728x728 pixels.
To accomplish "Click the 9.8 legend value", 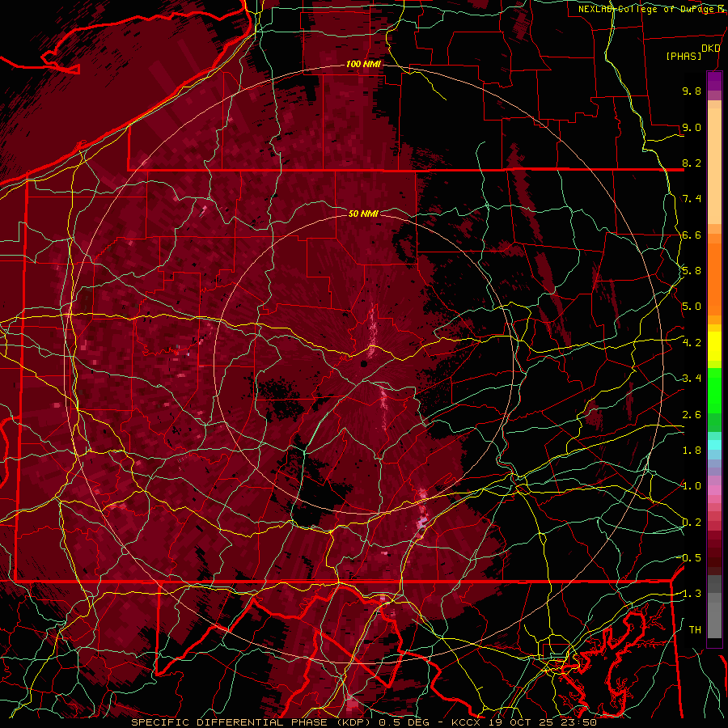I will click(692, 91).
